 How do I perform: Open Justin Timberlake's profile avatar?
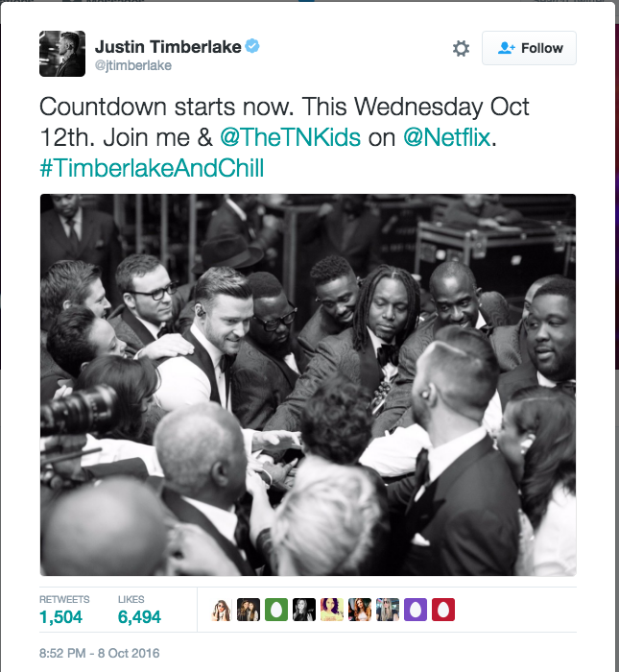pyautogui.click(x=62, y=54)
